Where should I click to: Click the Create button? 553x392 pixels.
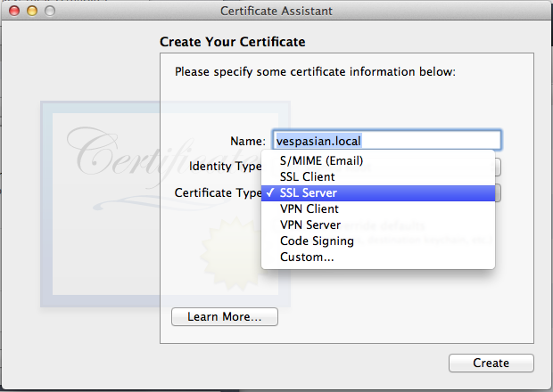[491, 363]
